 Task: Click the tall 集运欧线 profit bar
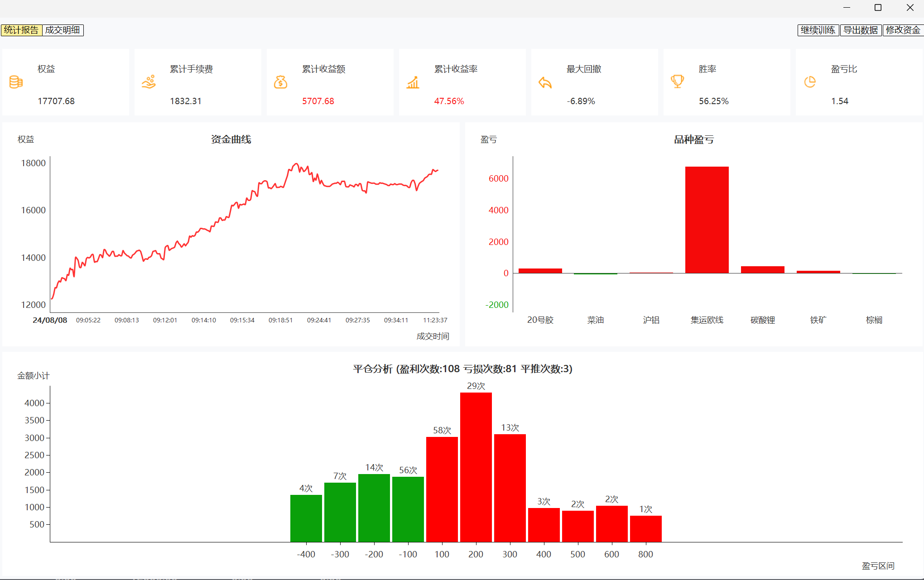(x=707, y=220)
